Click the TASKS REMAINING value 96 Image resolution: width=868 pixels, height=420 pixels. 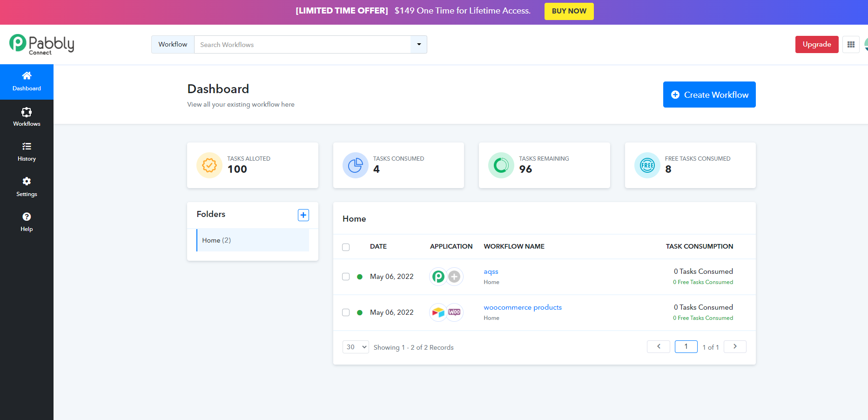(x=525, y=169)
